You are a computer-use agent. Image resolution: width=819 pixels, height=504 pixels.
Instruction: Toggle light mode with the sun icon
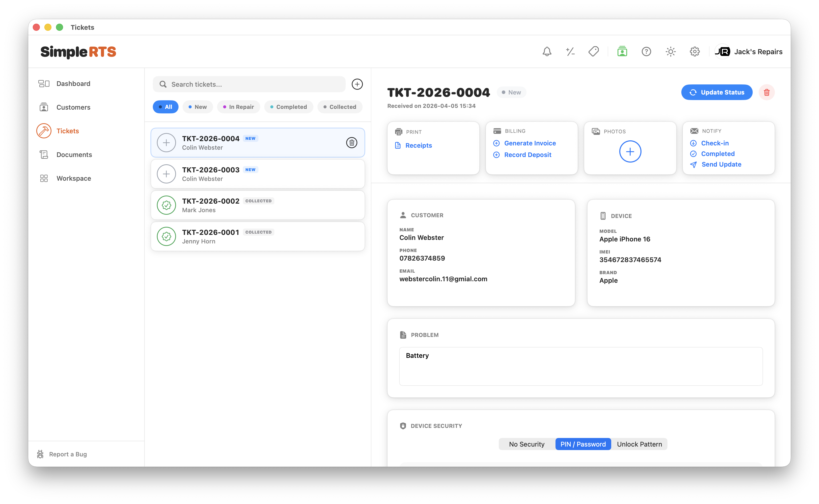pyautogui.click(x=670, y=52)
